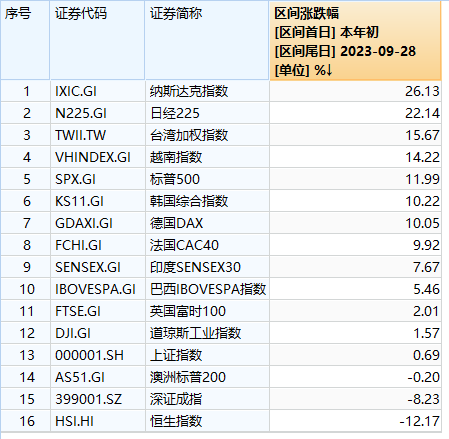Click the SENSEX.GI code cell

click(x=98, y=267)
